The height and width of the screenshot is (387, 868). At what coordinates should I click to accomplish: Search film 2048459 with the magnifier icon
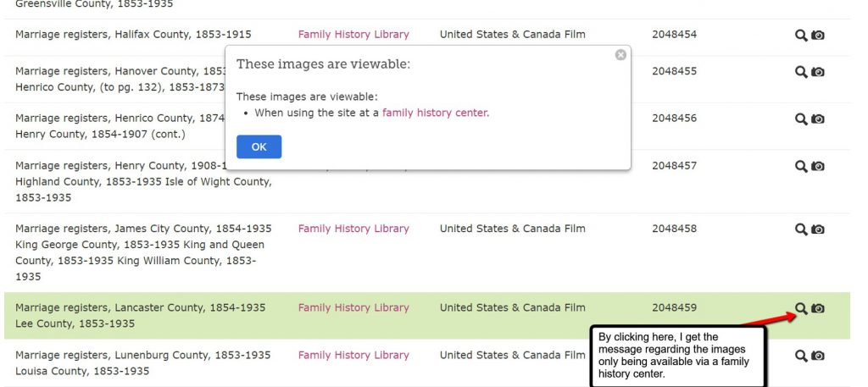coord(800,308)
